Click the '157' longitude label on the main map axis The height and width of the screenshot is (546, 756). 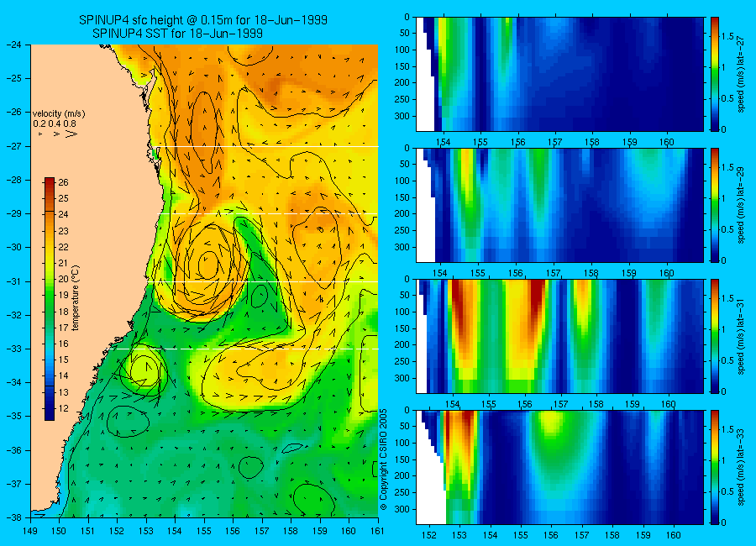coord(262,531)
